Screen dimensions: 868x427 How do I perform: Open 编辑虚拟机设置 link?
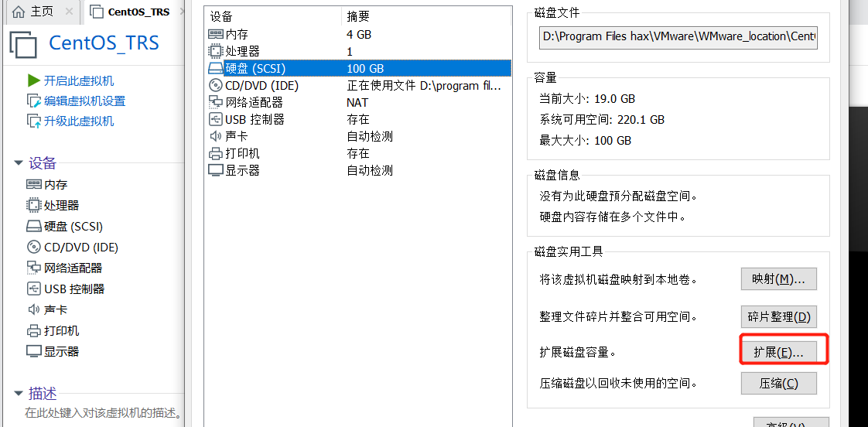click(x=84, y=101)
